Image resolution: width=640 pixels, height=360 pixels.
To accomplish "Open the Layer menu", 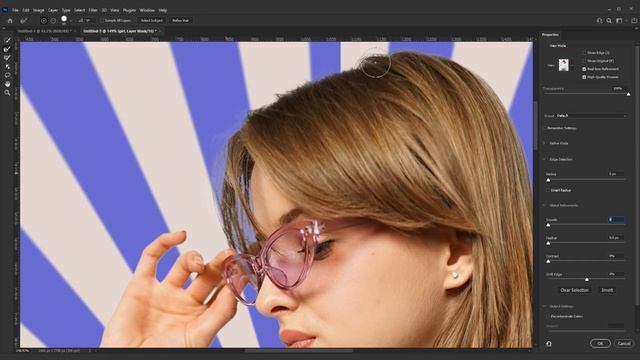I will click(53, 10).
